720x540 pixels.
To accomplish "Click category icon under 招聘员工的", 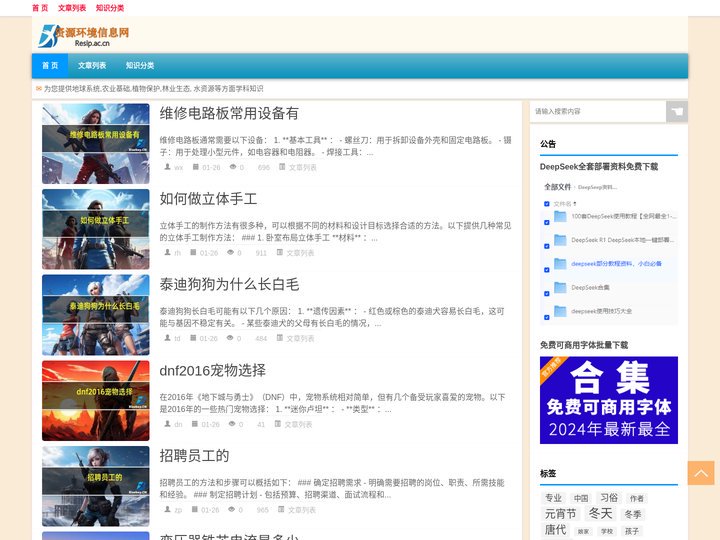I will point(281,509).
